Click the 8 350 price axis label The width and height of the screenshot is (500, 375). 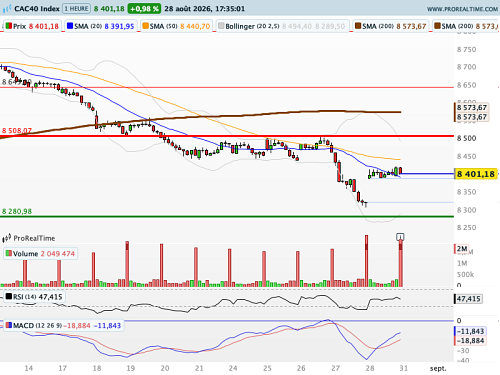tap(466, 192)
